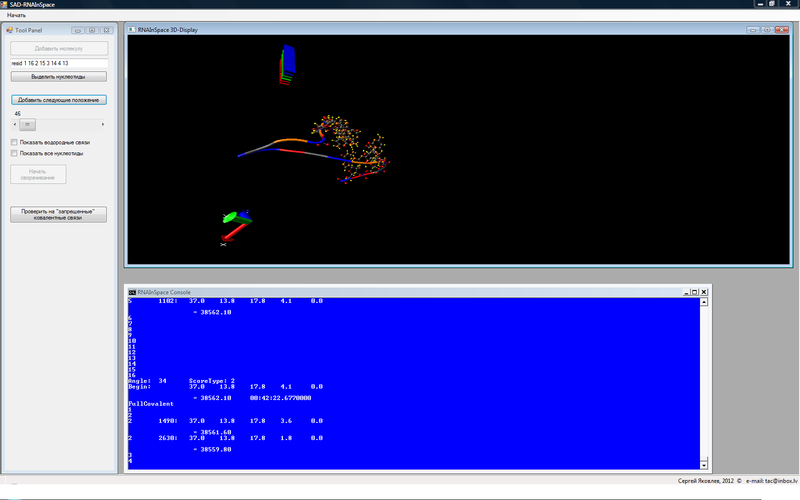800x500 pixels.
Task: Click the SAD-RNAInSpace title bar app icon
Action: point(4,4)
